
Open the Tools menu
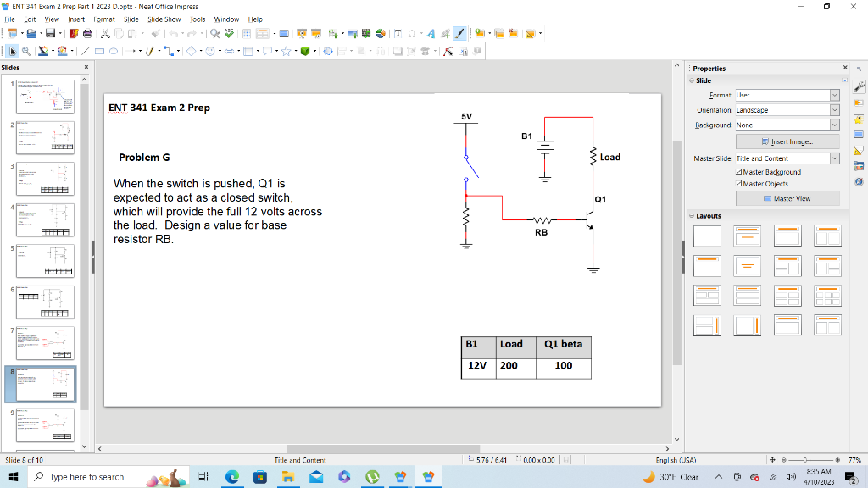point(198,19)
